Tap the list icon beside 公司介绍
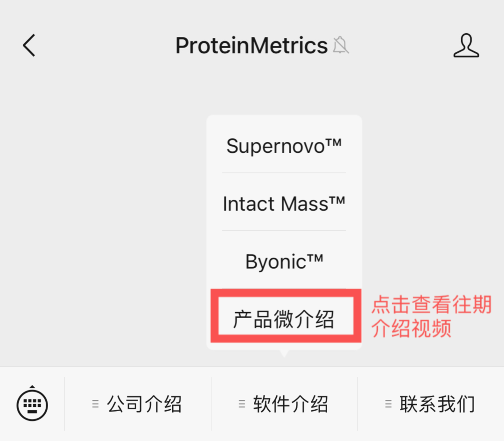The height and width of the screenshot is (441, 504). pyautogui.click(x=96, y=404)
